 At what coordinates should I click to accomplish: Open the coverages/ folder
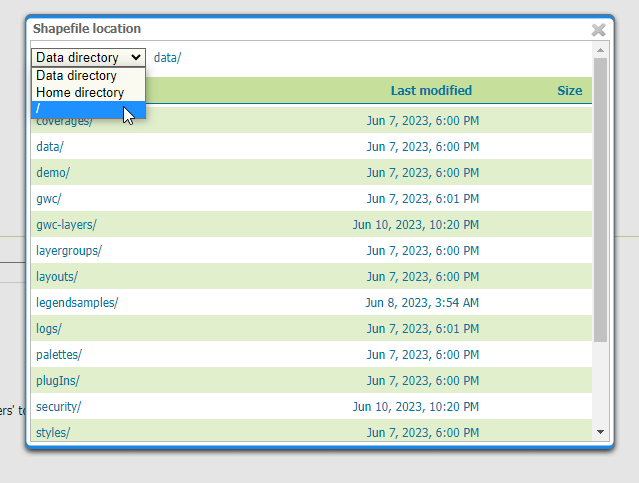pyautogui.click(x=64, y=121)
